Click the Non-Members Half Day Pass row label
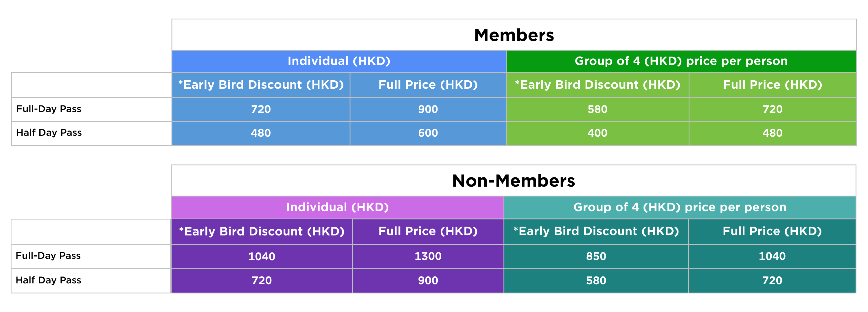Screen dimensions: 868x312 48,280
